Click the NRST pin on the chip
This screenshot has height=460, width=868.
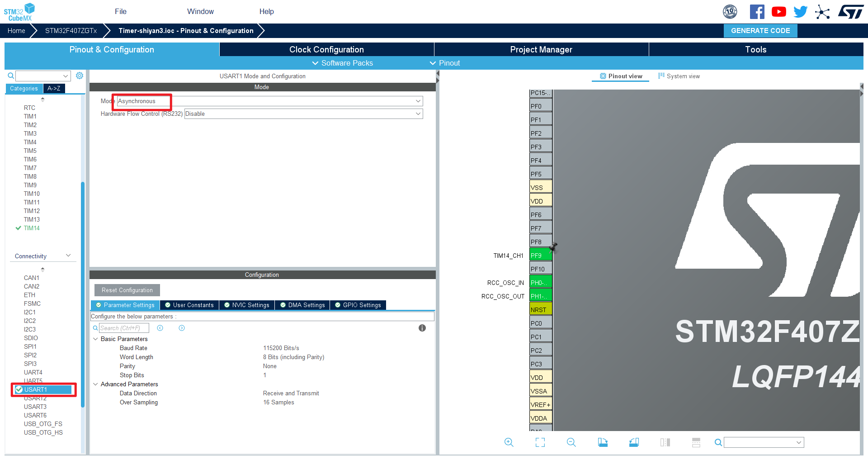(x=541, y=309)
